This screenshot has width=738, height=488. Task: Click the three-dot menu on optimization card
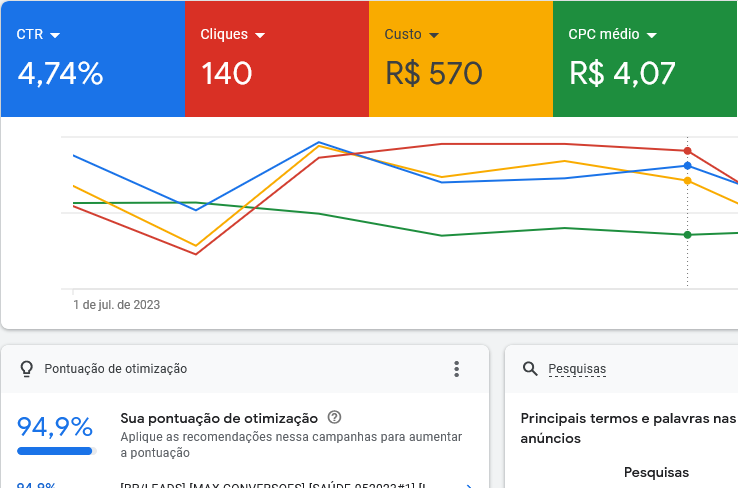[x=456, y=369]
